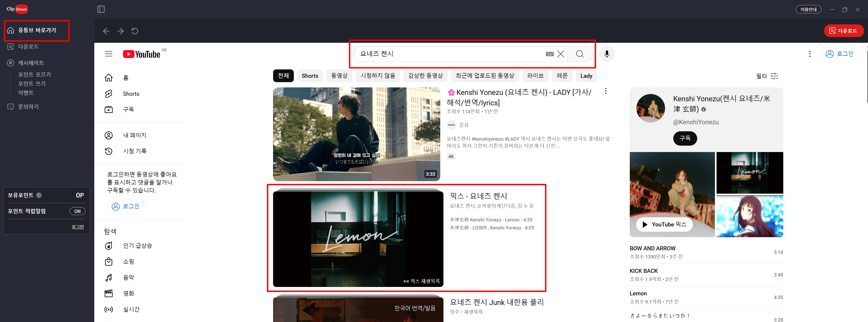Click the voice search microphone icon

click(607, 54)
